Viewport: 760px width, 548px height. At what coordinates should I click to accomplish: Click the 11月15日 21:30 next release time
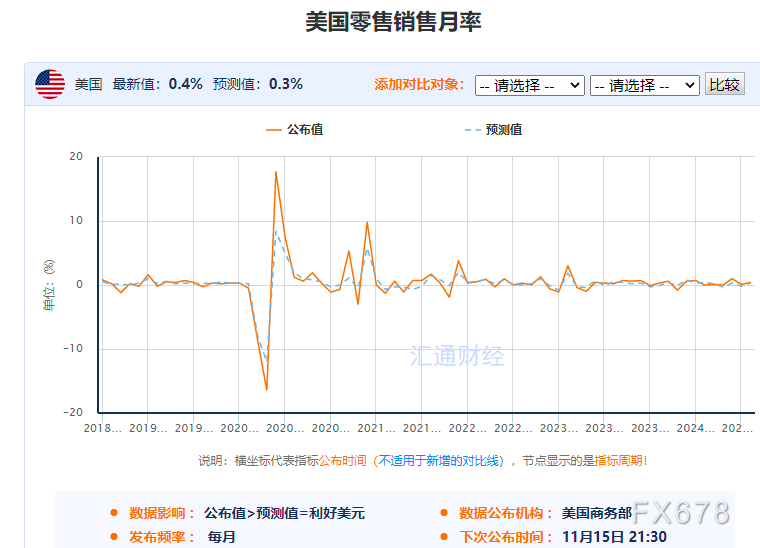tap(614, 537)
